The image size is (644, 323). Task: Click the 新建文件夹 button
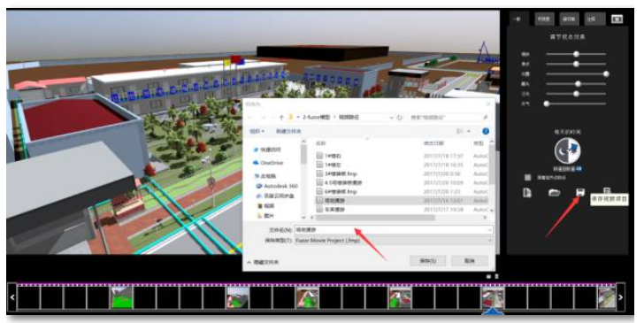(288, 131)
